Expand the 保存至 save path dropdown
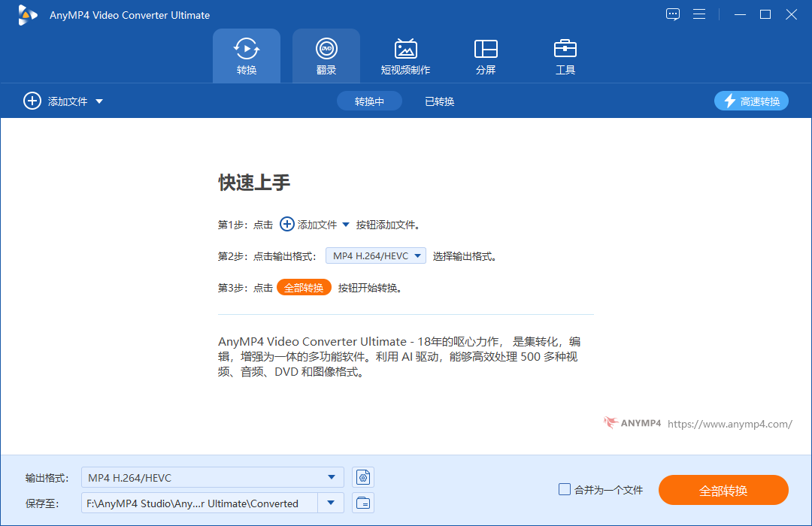The height and width of the screenshot is (526, 812). click(331, 503)
